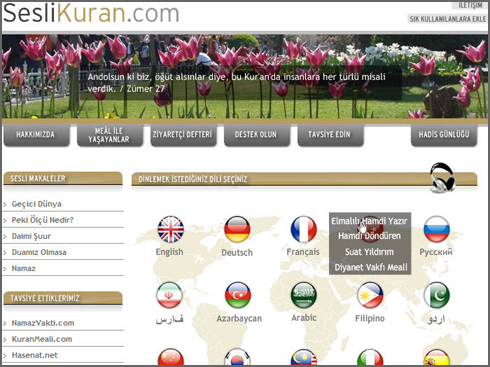The image size is (490, 367).
Task: Choose the Deutsch German flag icon
Action: [x=237, y=229]
